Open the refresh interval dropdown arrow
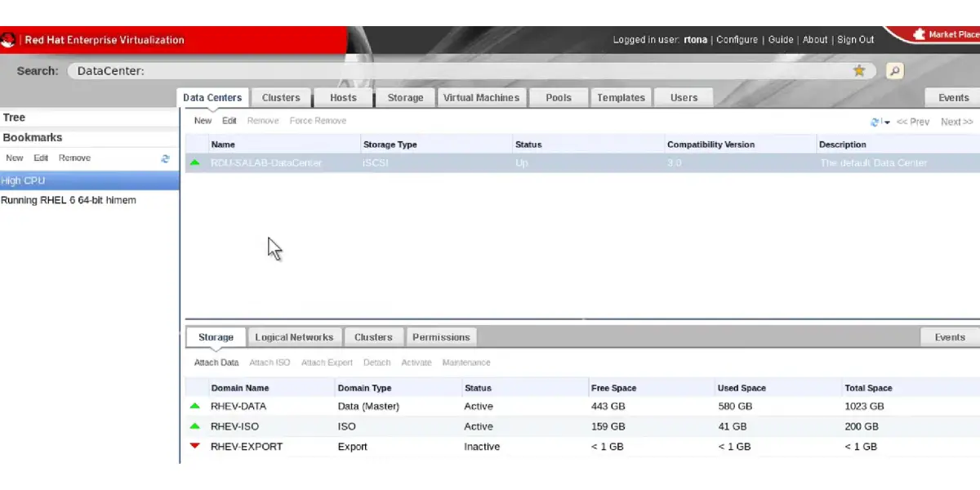Image resolution: width=980 pixels, height=490 pixels. (886, 122)
